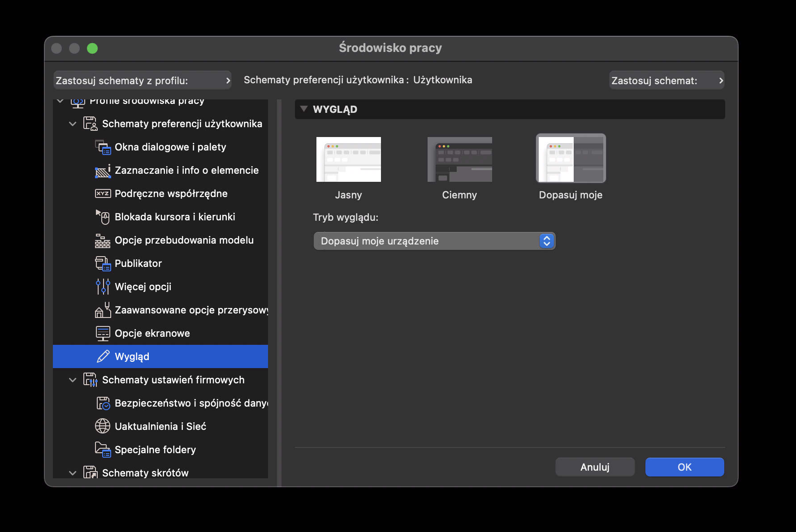Select the Jasny appearance thumbnail
This screenshot has height=532, width=796.
[x=349, y=159]
